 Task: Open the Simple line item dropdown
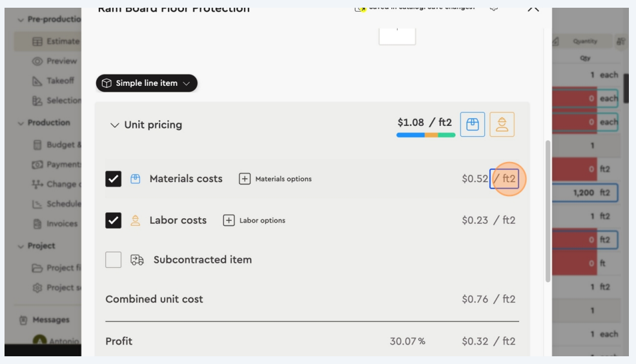147,83
